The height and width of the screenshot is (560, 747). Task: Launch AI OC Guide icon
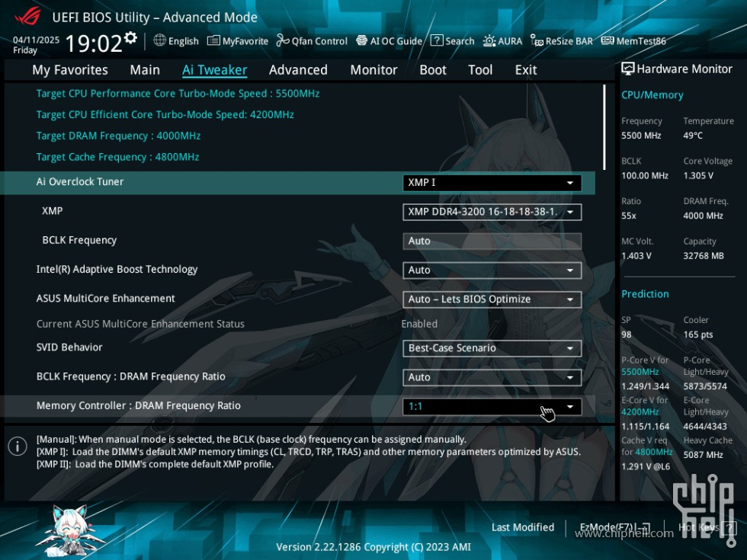coord(361,40)
